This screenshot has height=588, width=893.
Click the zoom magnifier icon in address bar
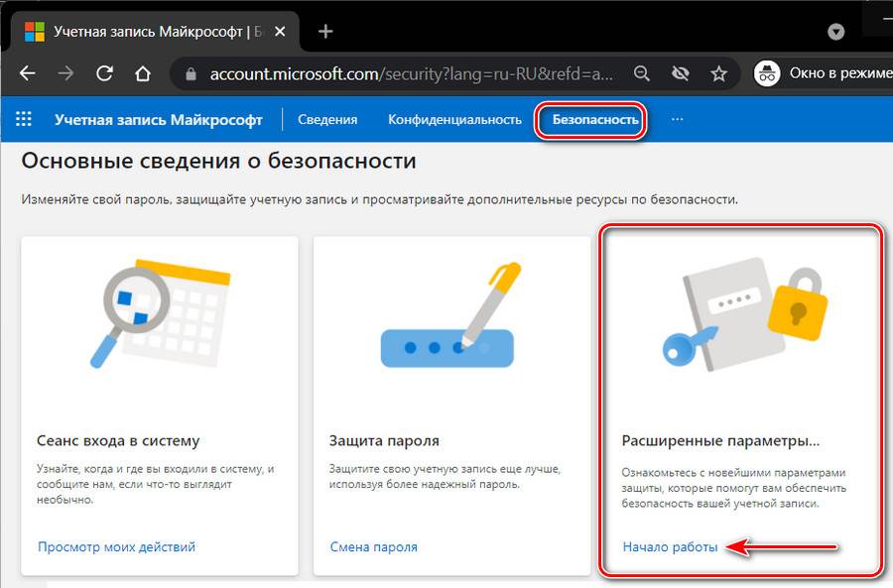click(642, 73)
